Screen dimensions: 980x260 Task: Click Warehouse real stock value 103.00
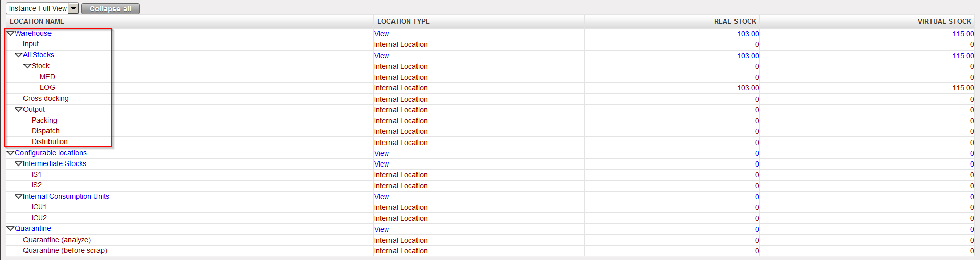(748, 34)
